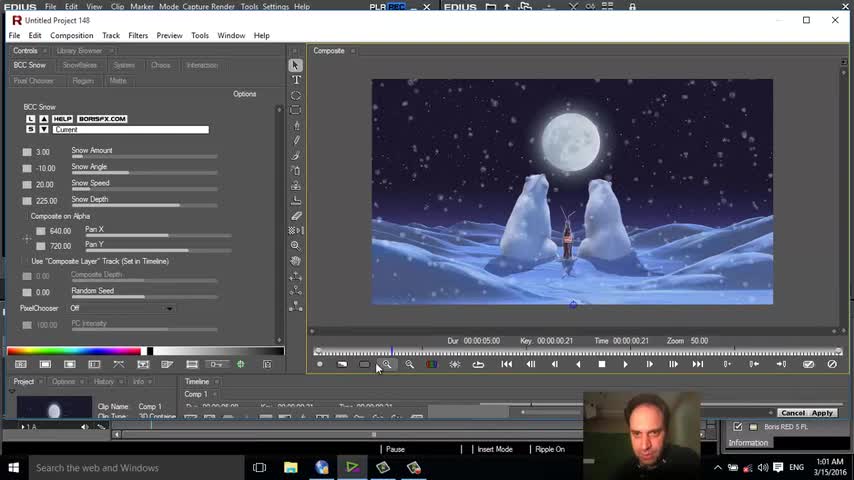
Task: Click the Comp 1 project thumbnail
Action: 54,408
